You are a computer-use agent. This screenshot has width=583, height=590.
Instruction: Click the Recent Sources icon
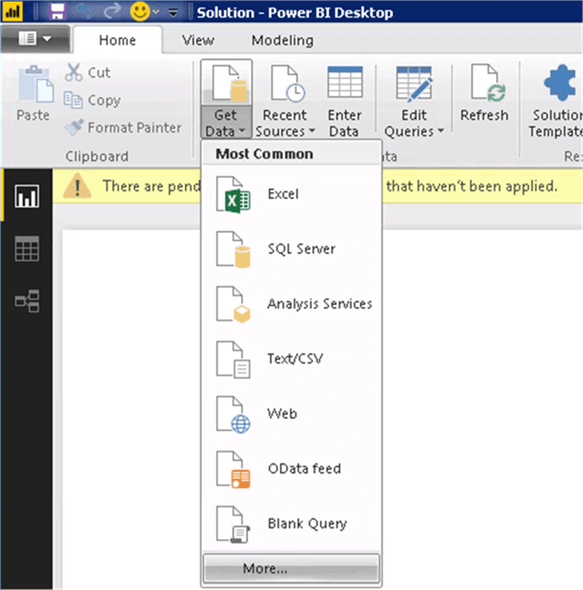pyautogui.click(x=288, y=84)
